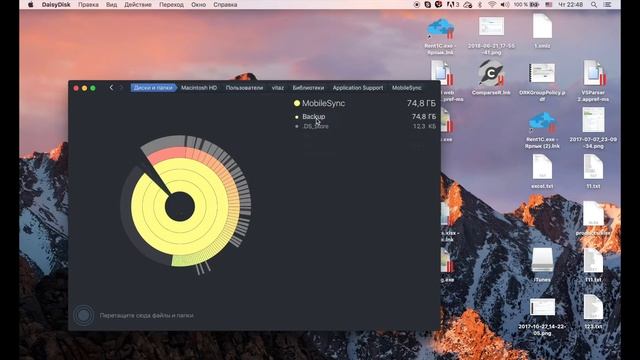Open the DaisyDisk application menu
640x360 pixels.
(x=56, y=4)
